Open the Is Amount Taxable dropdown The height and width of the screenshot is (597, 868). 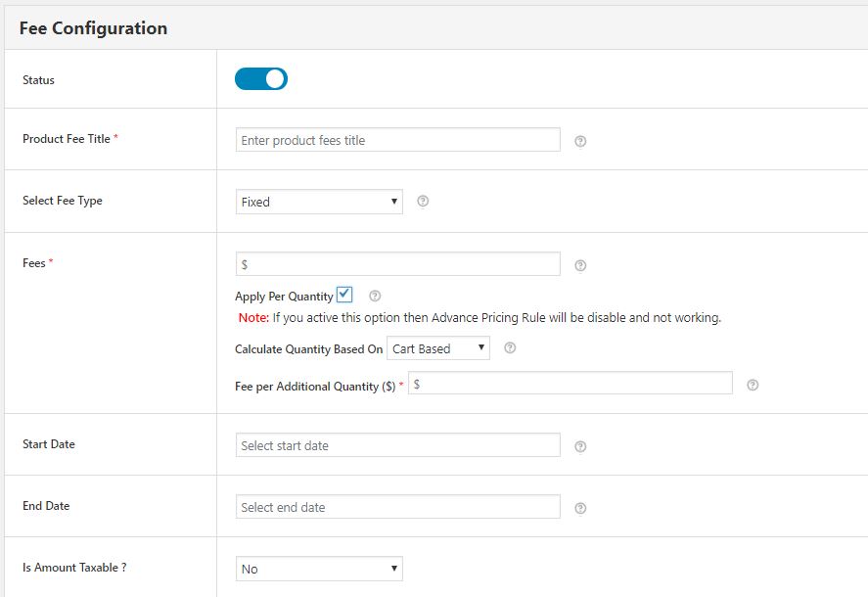pyautogui.click(x=319, y=569)
